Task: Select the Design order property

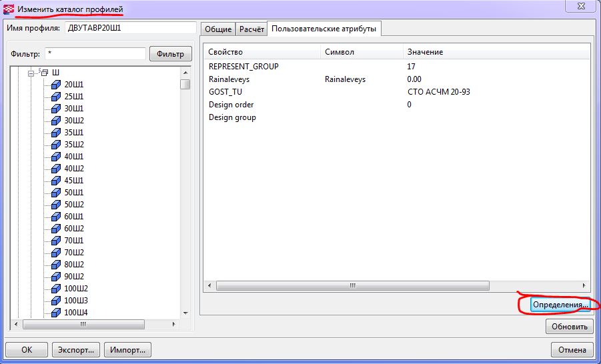Action: pos(231,105)
